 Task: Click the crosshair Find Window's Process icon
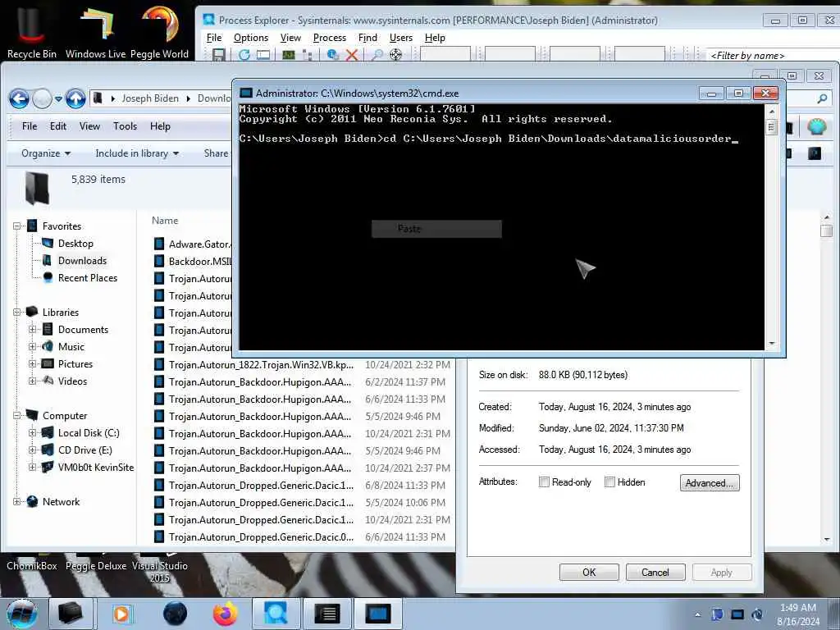click(396, 55)
